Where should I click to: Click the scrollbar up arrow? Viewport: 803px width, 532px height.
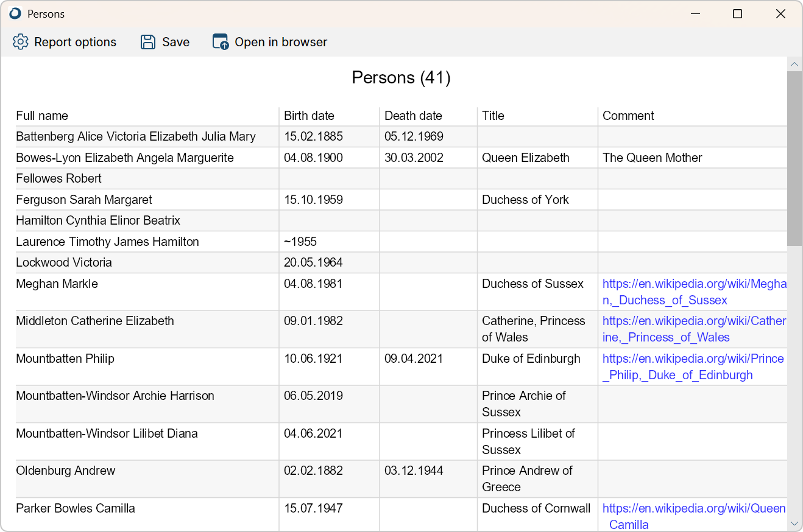(x=794, y=64)
